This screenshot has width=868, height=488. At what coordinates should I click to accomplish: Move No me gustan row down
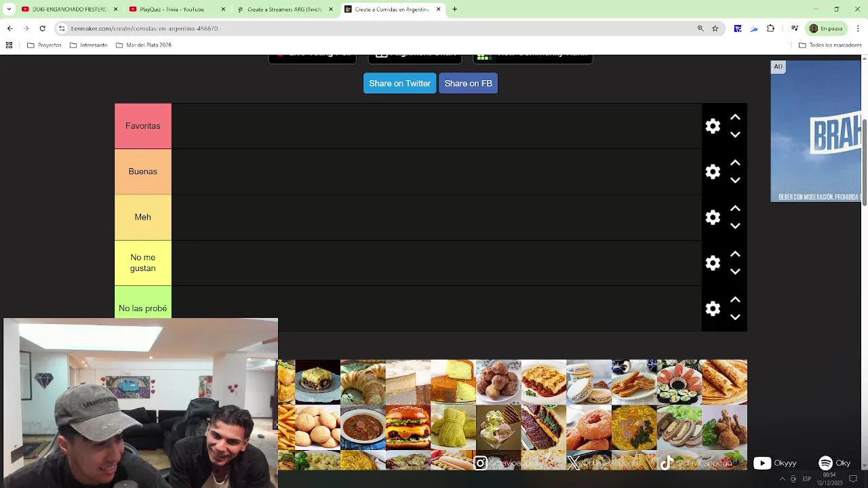[x=735, y=271]
